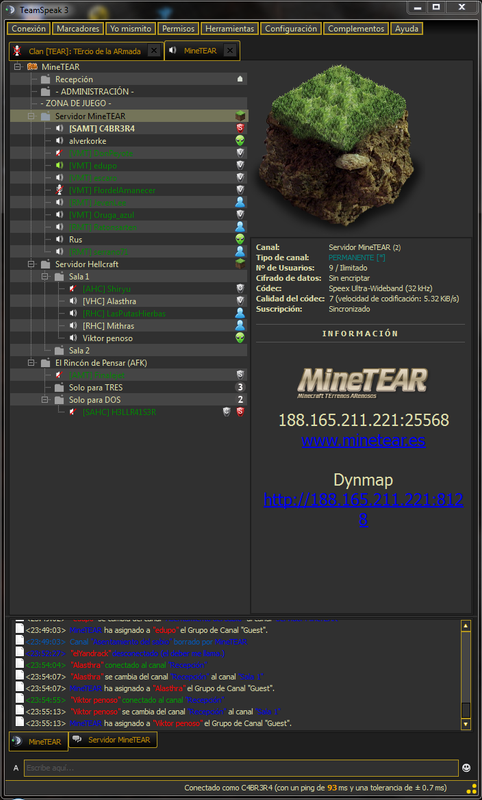Collapse El Rincón de Pensar (AFK) channel

click(x=32, y=363)
